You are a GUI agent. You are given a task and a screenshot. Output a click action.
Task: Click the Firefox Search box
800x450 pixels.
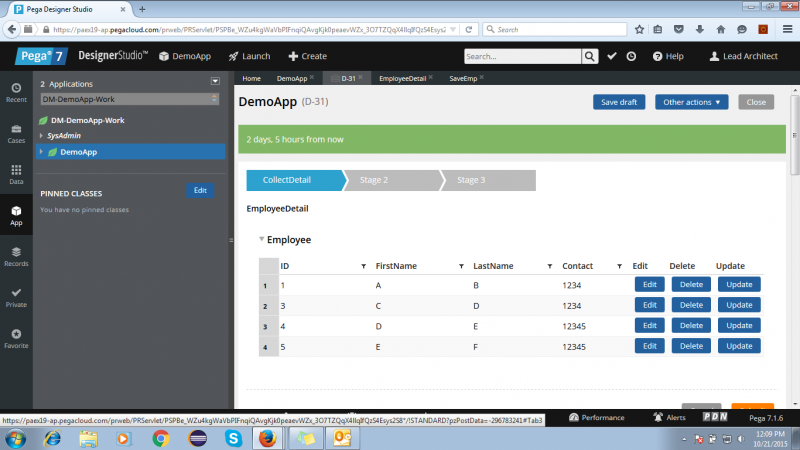pos(555,30)
